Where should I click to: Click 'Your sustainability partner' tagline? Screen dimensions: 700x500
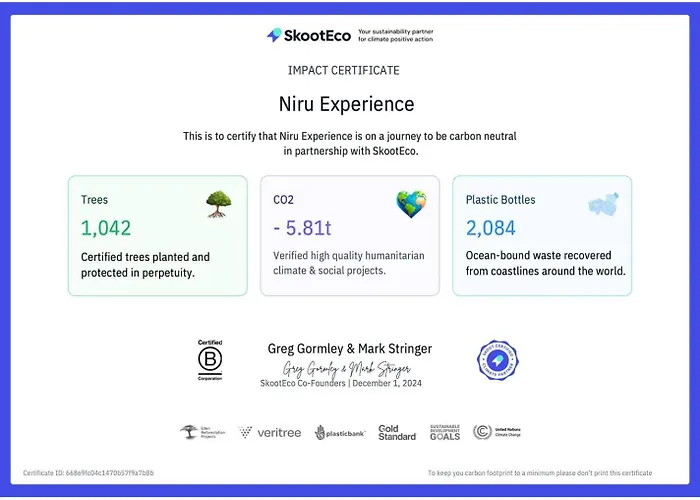(x=396, y=35)
